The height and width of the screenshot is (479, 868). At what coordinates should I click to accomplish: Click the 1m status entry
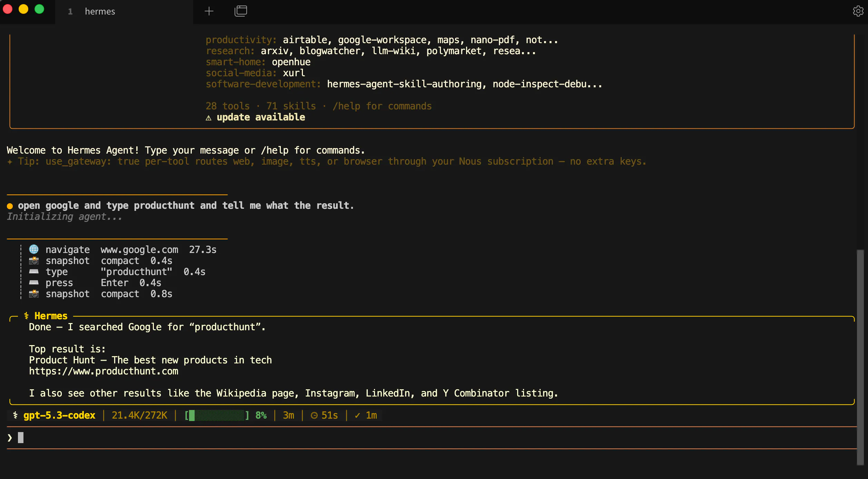[371, 415]
